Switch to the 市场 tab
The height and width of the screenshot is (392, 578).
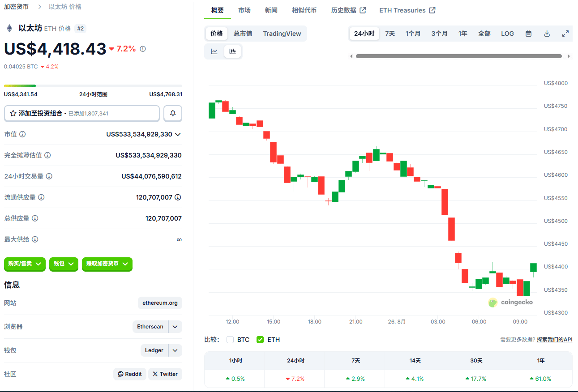(244, 10)
